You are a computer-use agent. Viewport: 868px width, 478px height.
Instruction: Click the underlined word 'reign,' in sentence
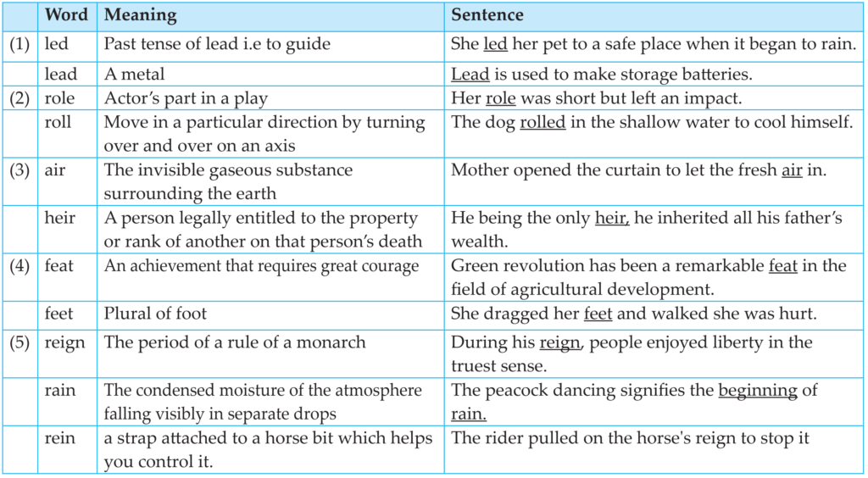560,342
